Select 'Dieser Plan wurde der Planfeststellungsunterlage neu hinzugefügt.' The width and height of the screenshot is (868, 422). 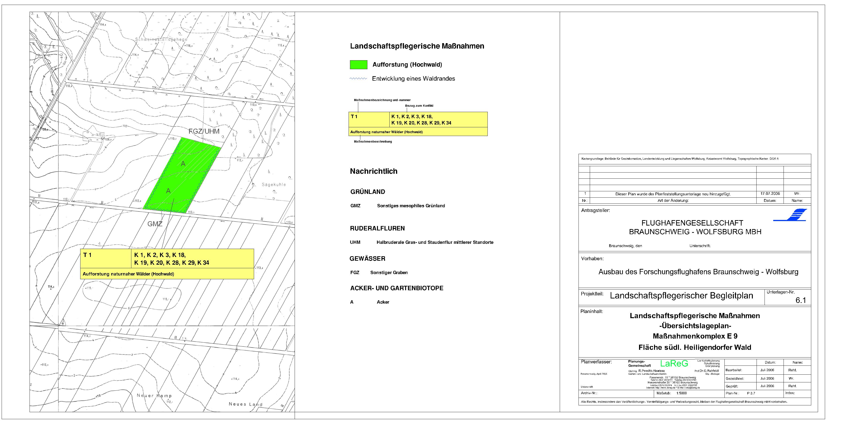(x=673, y=194)
